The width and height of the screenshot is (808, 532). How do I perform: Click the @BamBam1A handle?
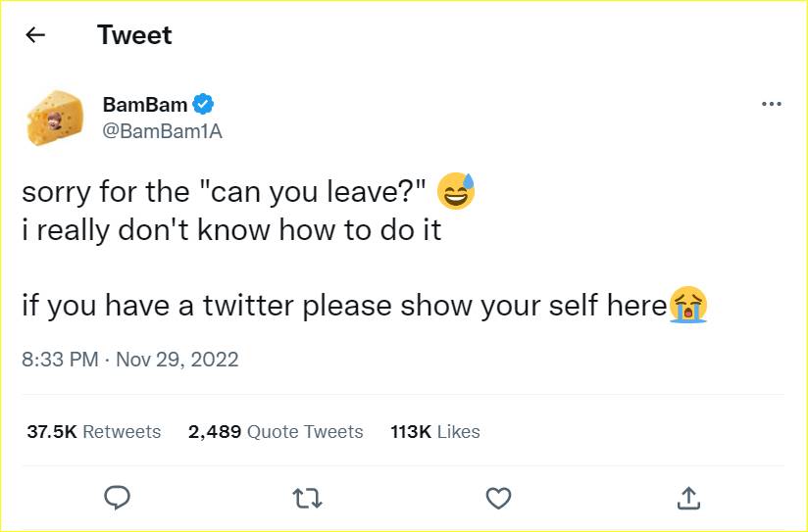pyautogui.click(x=163, y=131)
